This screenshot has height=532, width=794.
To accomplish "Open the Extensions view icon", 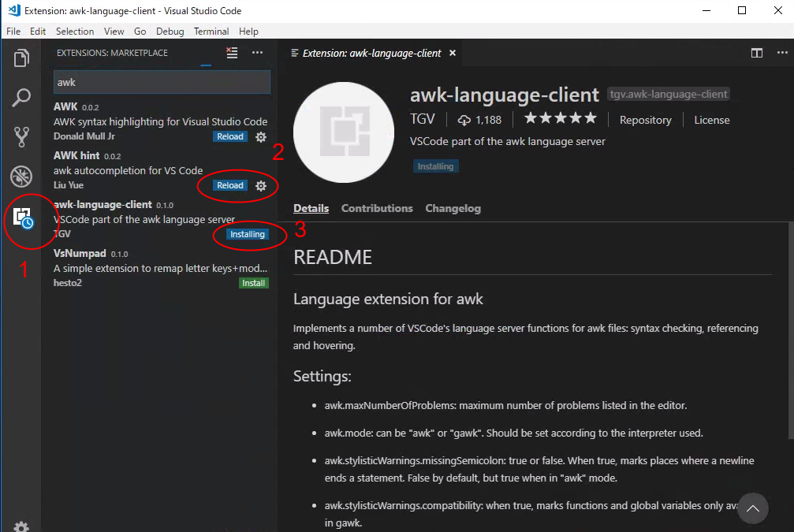I will (22, 218).
